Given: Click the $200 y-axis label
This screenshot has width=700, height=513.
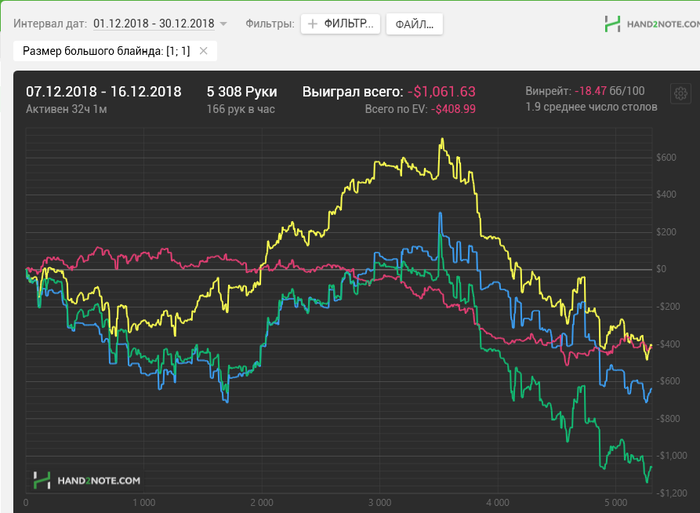Looking at the screenshot, I should pyautogui.click(x=666, y=232).
